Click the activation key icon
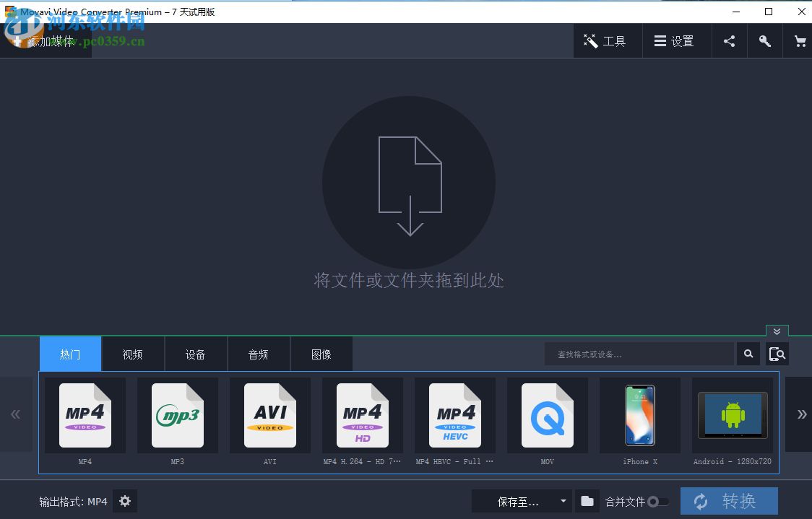The width and height of the screenshot is (812, 519). (x=764, y=41)
